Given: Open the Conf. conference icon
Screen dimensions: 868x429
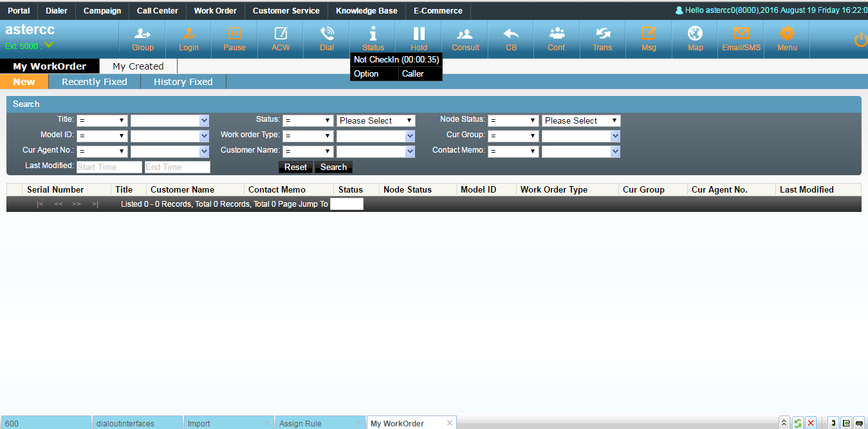Looking at the screenshot, I should tap(557, 34).
